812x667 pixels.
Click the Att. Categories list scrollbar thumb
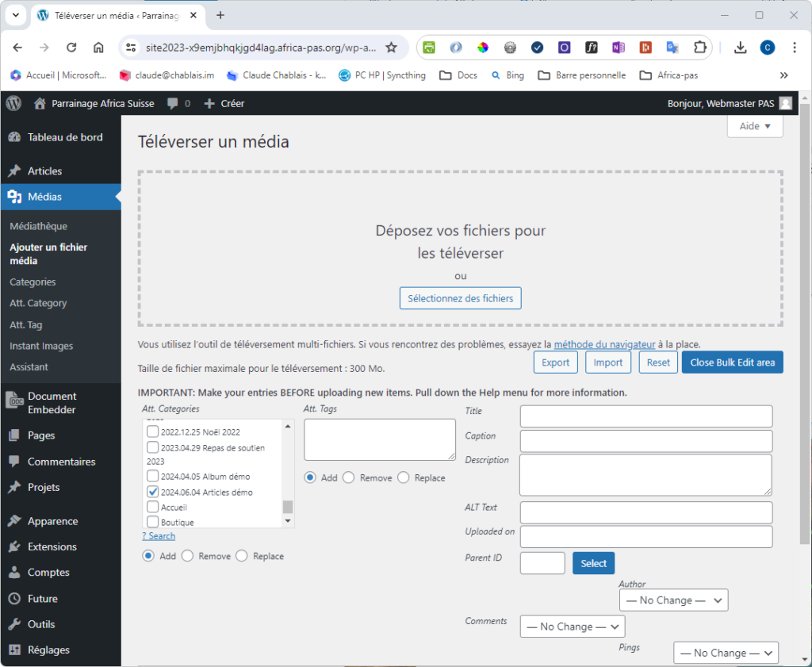point(288,507)
